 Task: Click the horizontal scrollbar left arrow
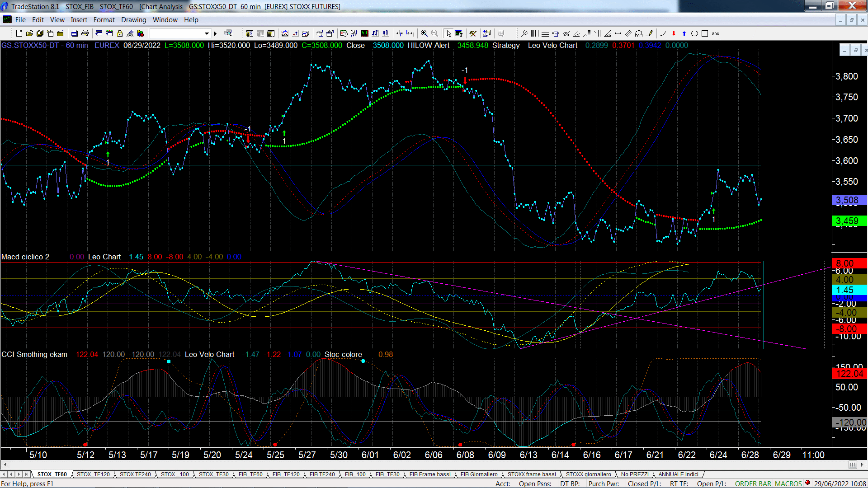[x=5, y=465]
